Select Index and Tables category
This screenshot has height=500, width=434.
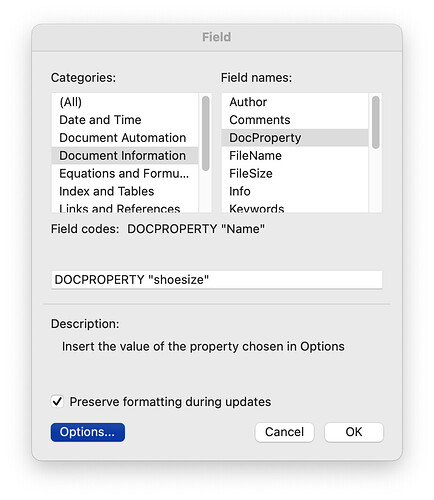tap(125, 191)
